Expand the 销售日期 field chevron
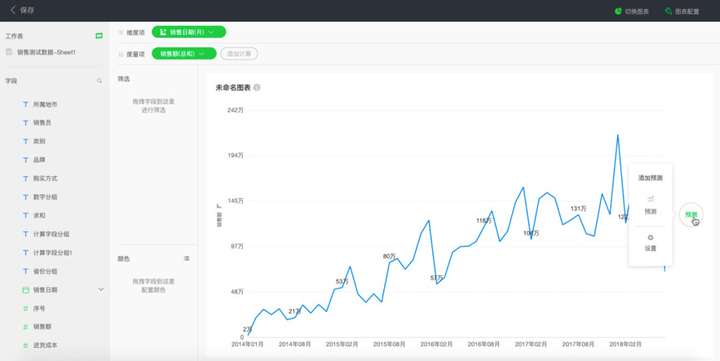The width and height of the screenshot is (720, 361). (101, 290)
